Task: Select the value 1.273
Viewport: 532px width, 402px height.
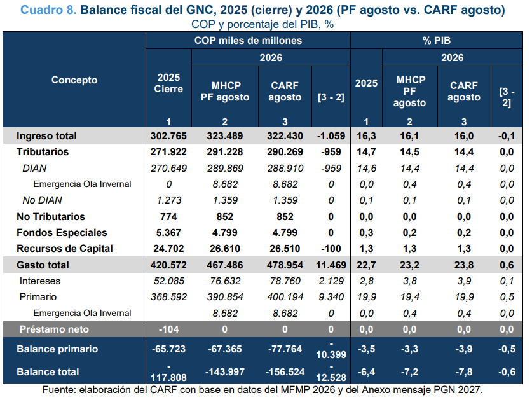Action: (x=168, y=200)
